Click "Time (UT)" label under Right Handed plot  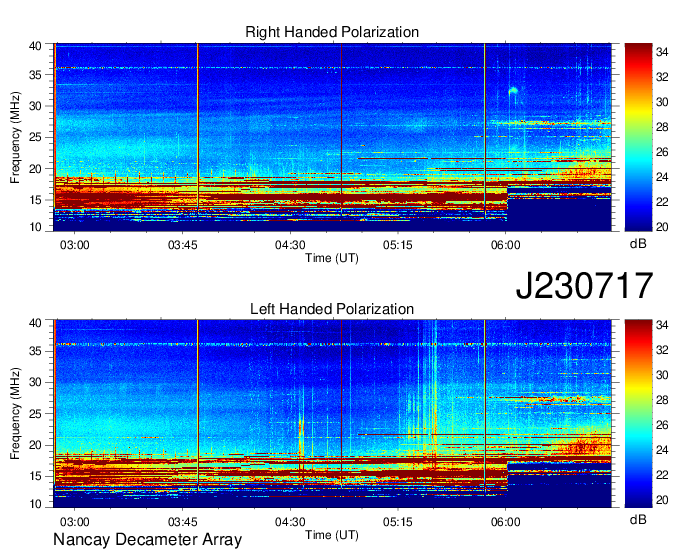[x=332, y=258]
